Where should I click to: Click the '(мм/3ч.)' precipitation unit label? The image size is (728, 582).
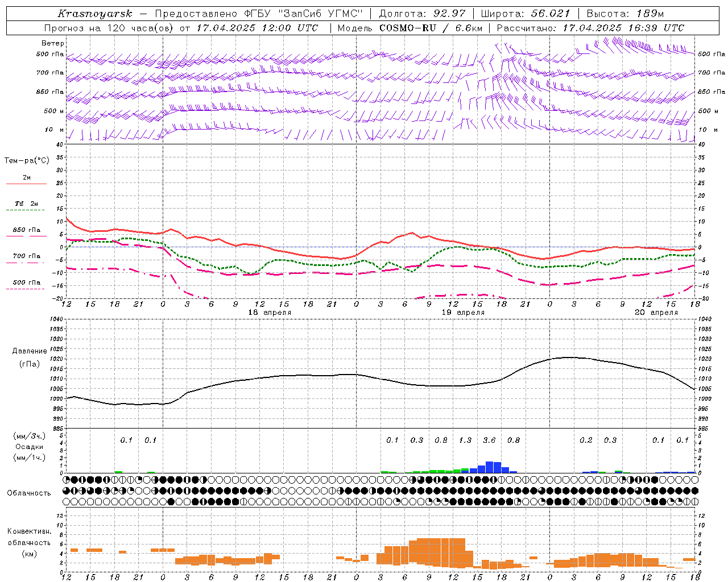30,436
